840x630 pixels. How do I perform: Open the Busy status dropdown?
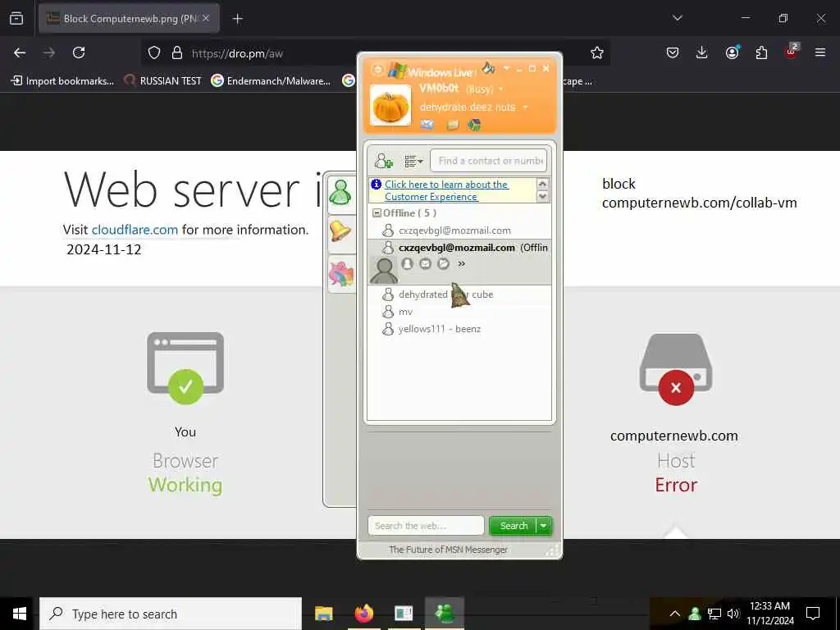coord(501,89)
